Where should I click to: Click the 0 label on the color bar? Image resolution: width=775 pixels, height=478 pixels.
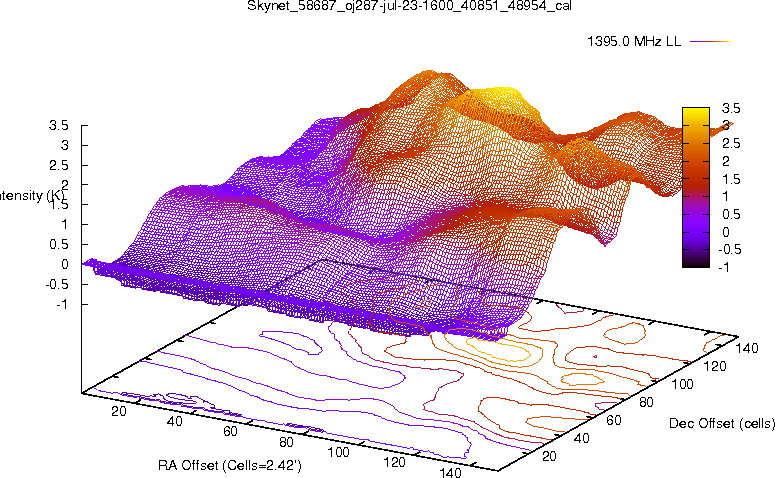(726, 232)
